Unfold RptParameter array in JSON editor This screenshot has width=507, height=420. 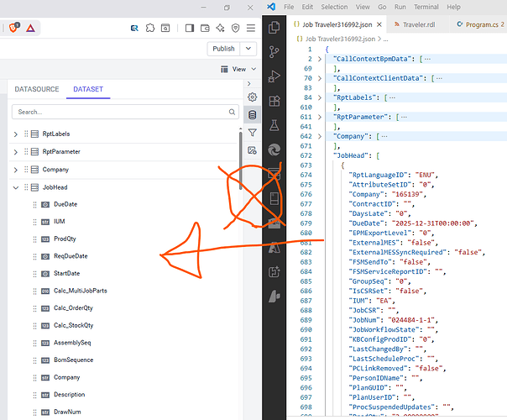point(320,117)
